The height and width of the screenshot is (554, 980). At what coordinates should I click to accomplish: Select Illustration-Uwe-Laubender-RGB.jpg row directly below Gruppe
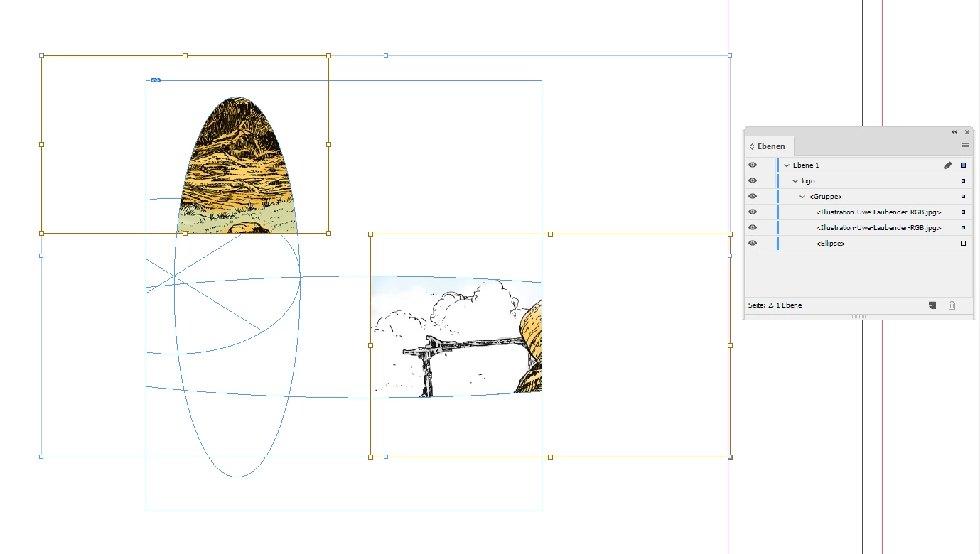click(x=858, y=212)
